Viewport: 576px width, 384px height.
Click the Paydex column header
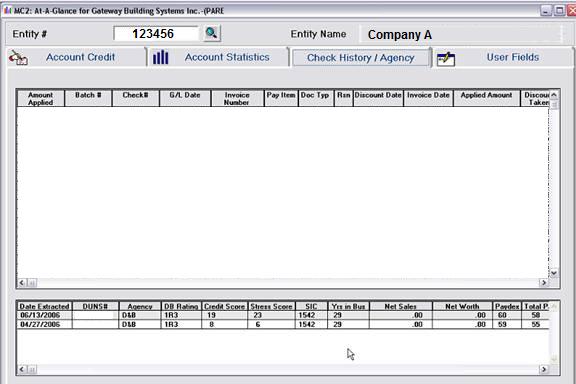point(507,306)
